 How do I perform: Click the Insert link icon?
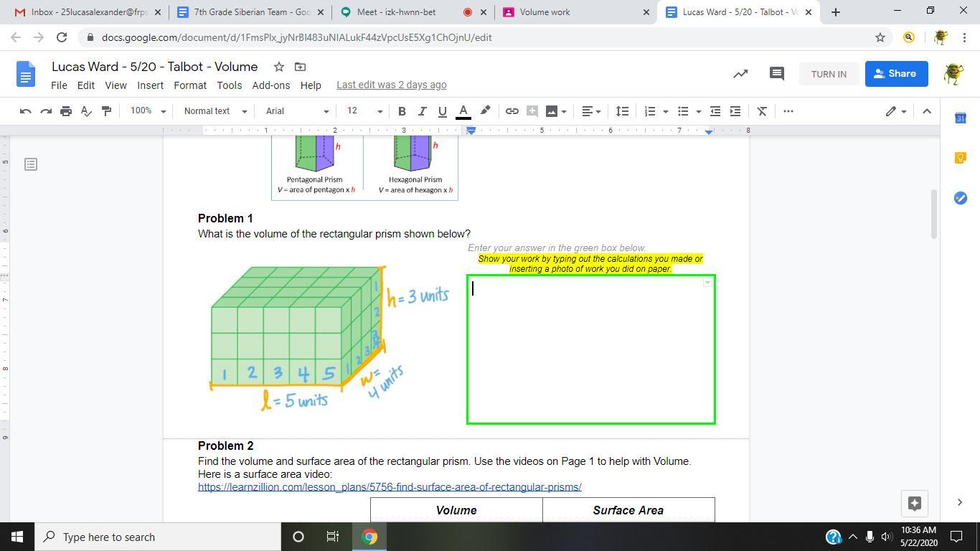512,111
